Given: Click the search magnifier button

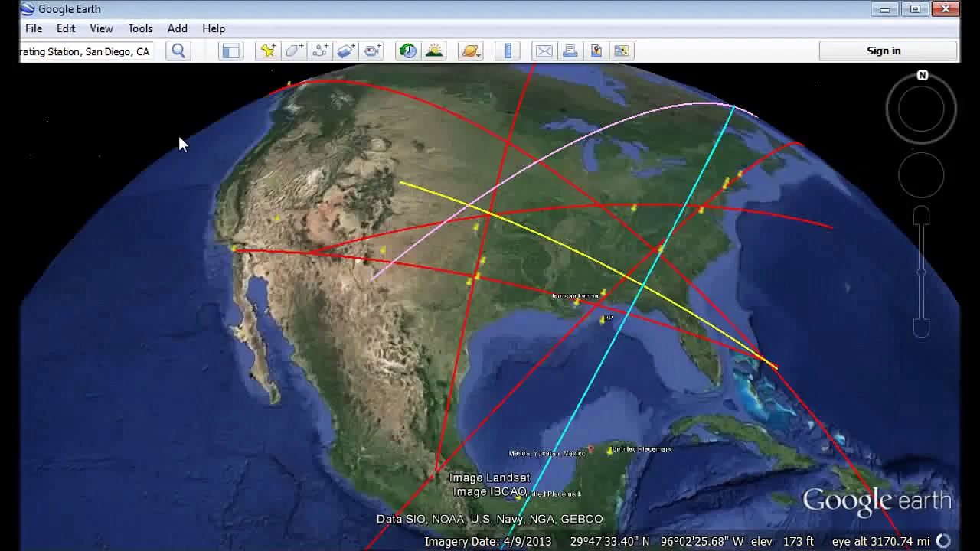Looking at the screenshot, I should [178, 51].
